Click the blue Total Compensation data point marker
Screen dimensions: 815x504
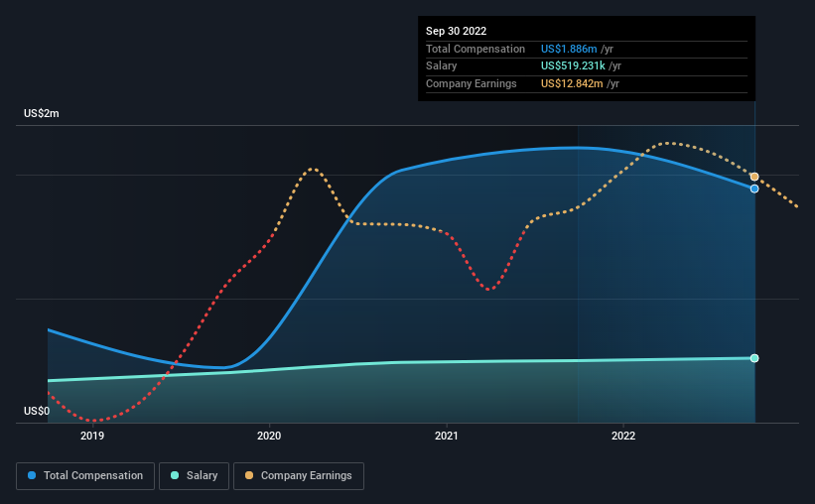(754, 189)
